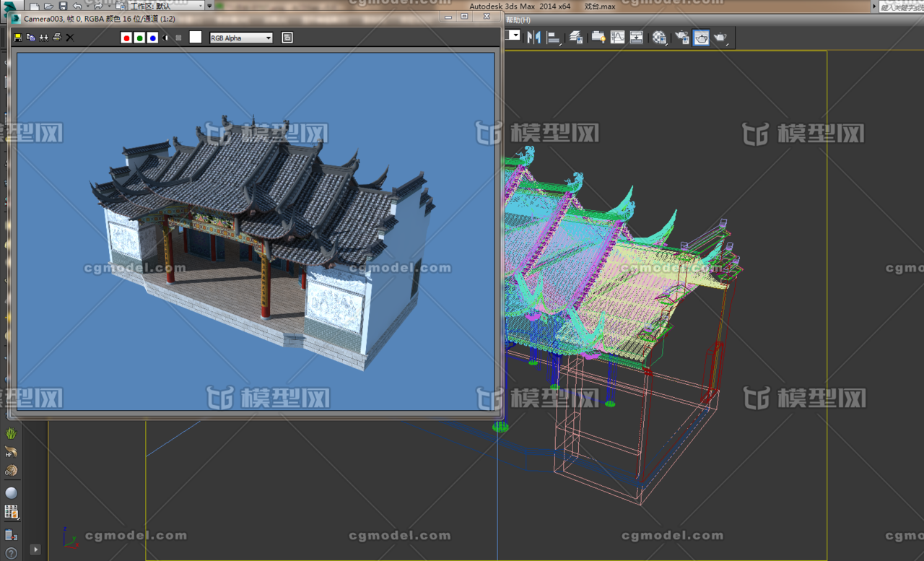Image resolution: width=924 pixels, height=561 pixels.
Task: Minimize the Camera003 render window
Action: pos(449,17)
